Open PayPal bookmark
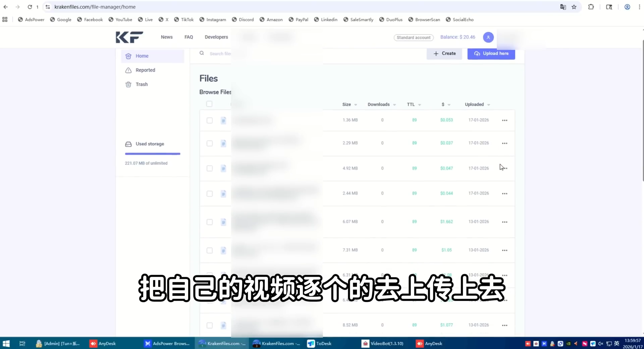The image size is (644, 349). click(x=298, y=19)
